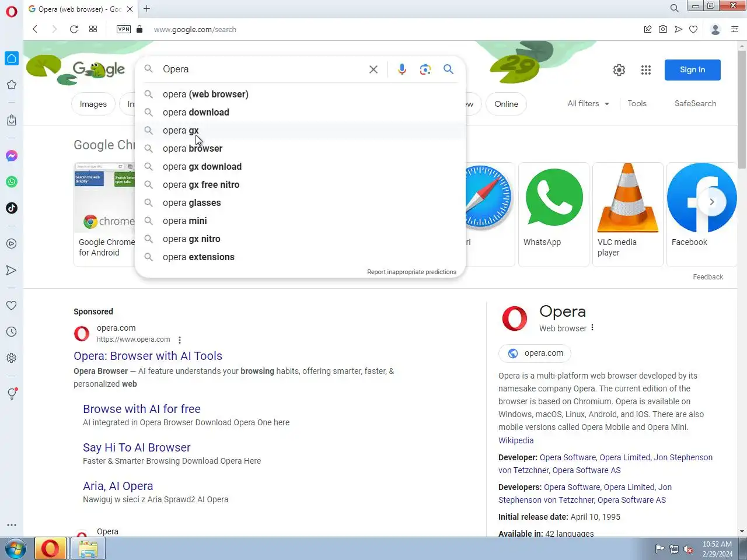Viewport: 747px width, 560px height.
Task: Open the sidebar heart Pinboards icon
Action: (x=12, y=305)
